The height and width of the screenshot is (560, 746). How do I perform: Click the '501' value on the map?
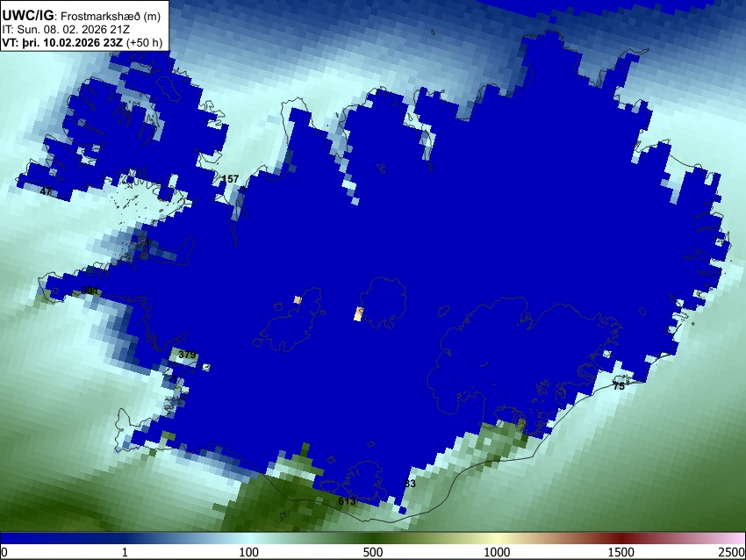[x=90, y=291]
